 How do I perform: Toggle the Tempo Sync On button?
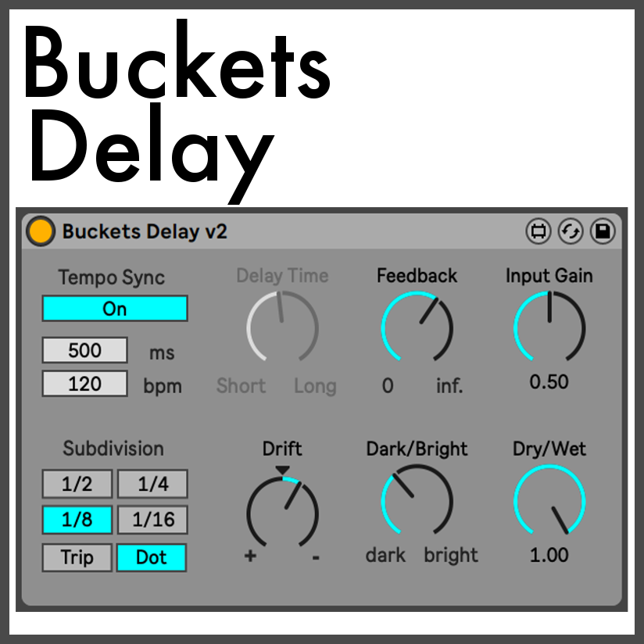point(115,309)
